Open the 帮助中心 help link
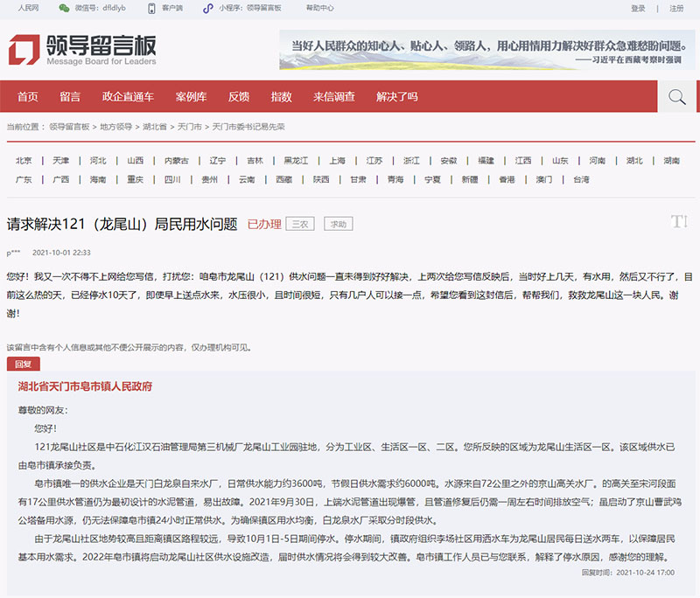 click(319, 8)
